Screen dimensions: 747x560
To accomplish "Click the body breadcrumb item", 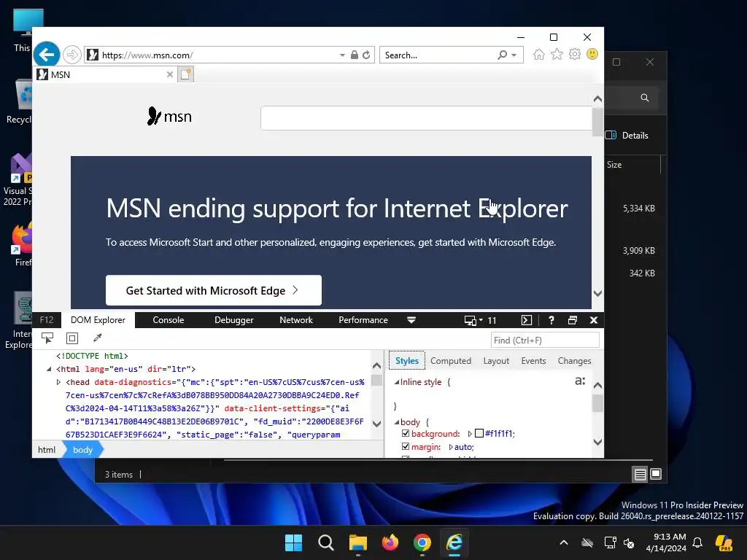I will (x=82, y=449).
